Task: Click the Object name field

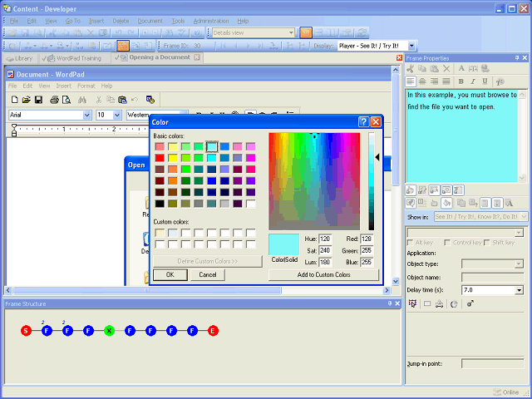Action: pyautogui.click(x=492, y=277)
